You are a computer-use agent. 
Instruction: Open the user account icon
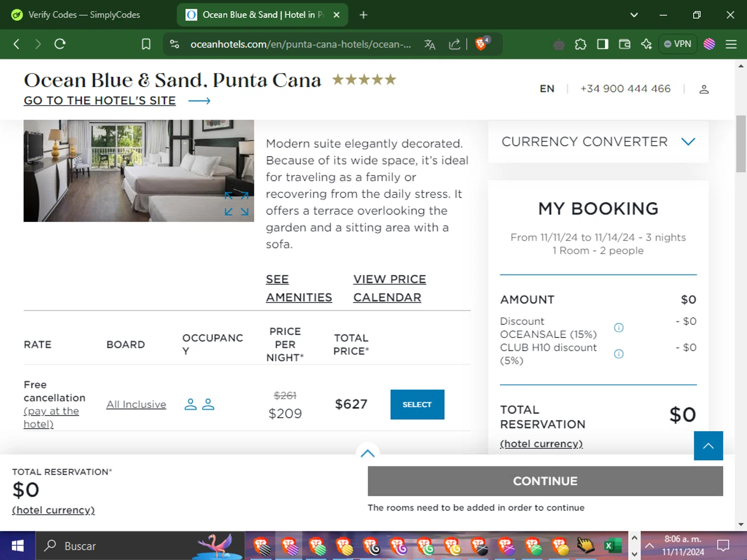[704, 89]
